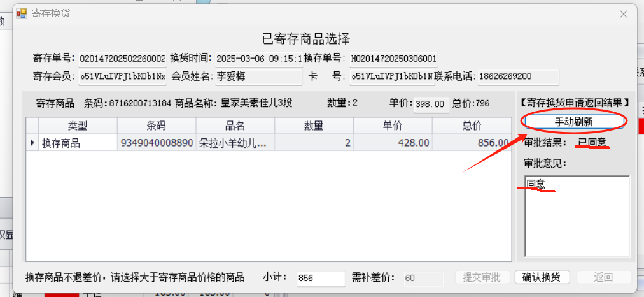Viewport: 644px width, 297px height.
Task: Click the 确认换货 confirm button
Action: coord(542,277)
